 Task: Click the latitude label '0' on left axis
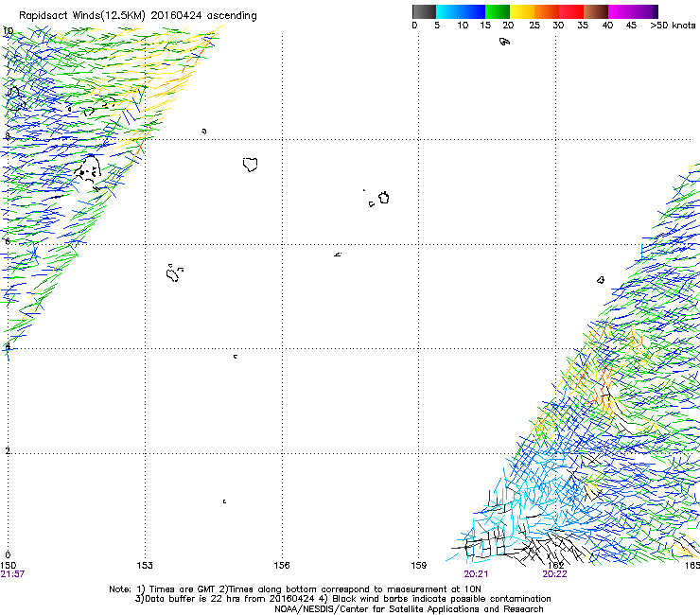point(8,555)
